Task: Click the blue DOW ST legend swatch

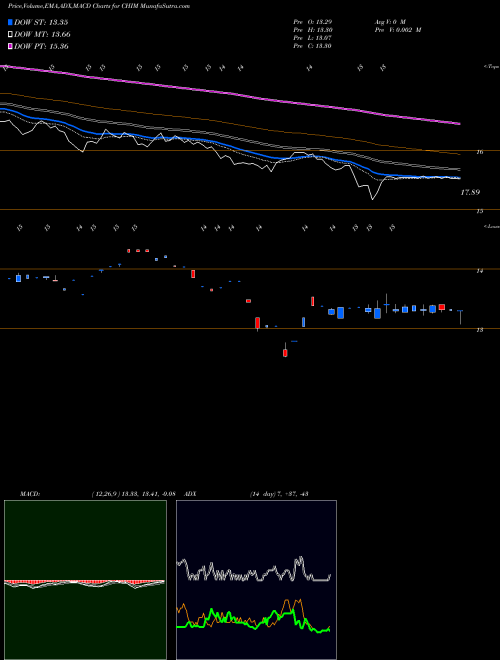Action: pyautogui.click(x=10, y=23)
